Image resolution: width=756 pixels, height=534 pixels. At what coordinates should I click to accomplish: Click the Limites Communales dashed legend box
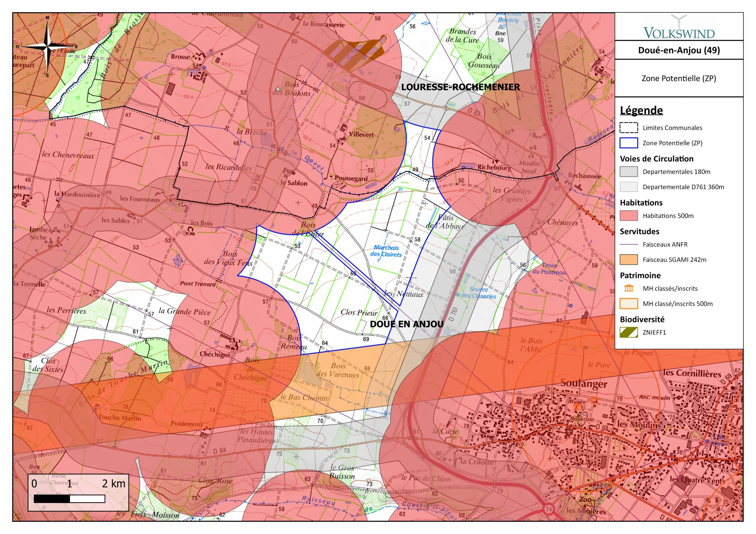pyautogui.click(x=629, y=128)
